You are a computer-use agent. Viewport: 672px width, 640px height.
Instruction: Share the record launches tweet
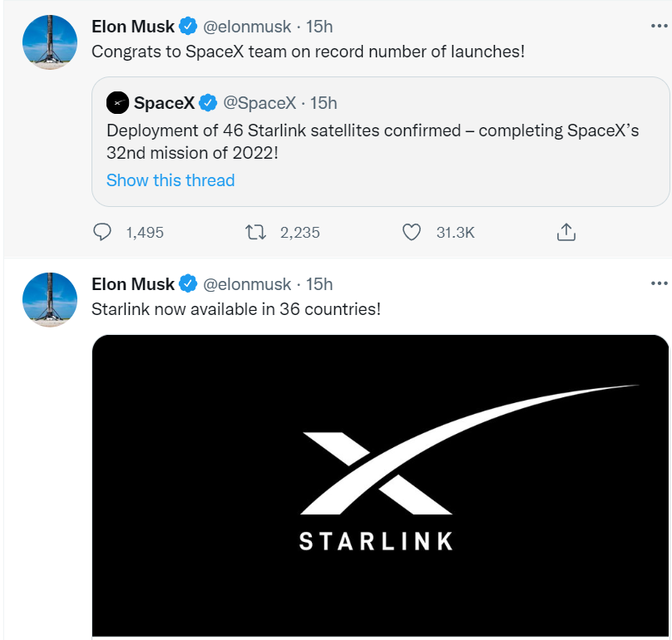566,232
